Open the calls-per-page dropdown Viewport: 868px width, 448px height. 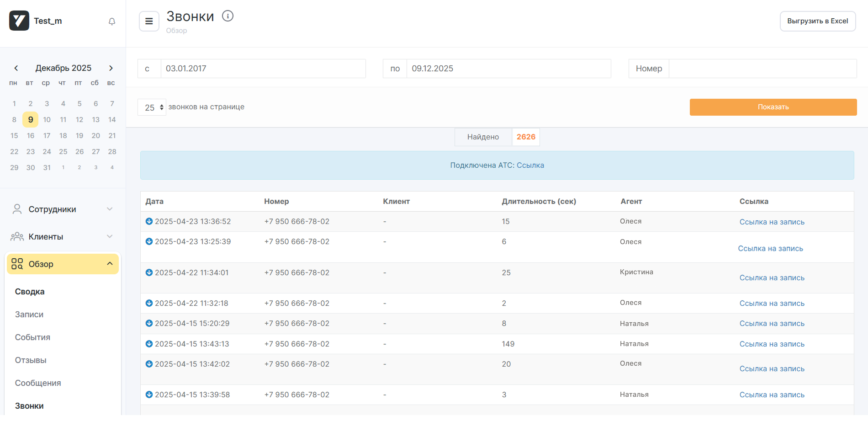pyautogui.click(x=152, y=107)
